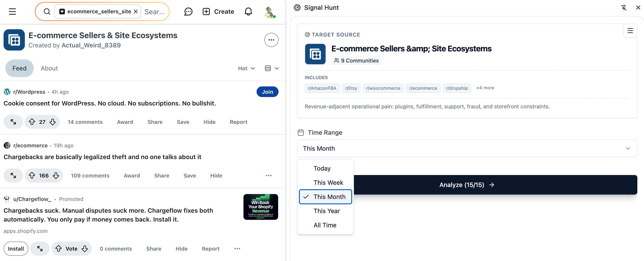Screen dimensions: 644x261
Task: Switch to the About tab
Action: tap(49, 68)
